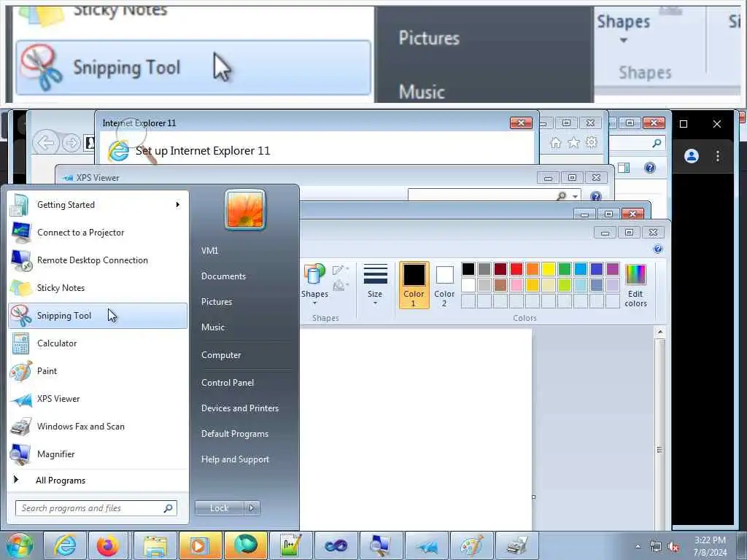
Task: Click the Lock button
Action: (219, 508)
